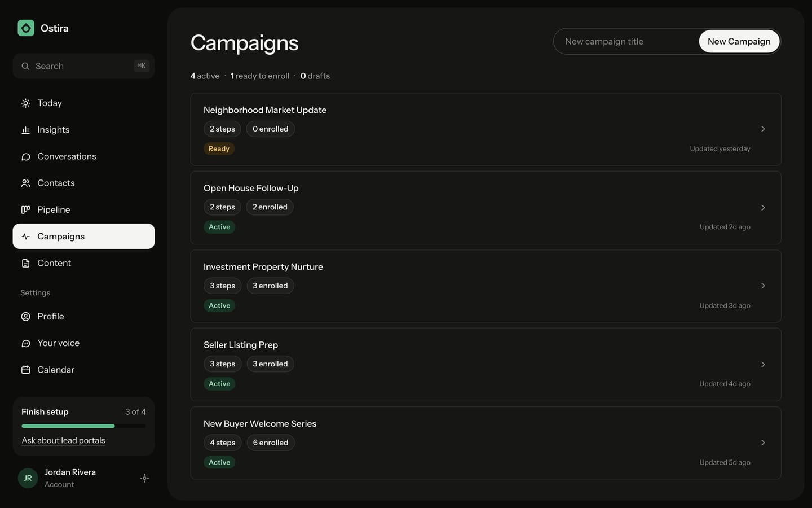The image size is (812, 508).
Task: Click the Active badge under Open House Follow-Up
Action: point(219,227)
